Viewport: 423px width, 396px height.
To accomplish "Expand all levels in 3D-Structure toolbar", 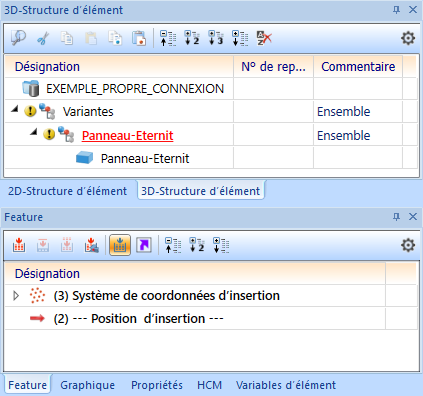I will 240,38.
